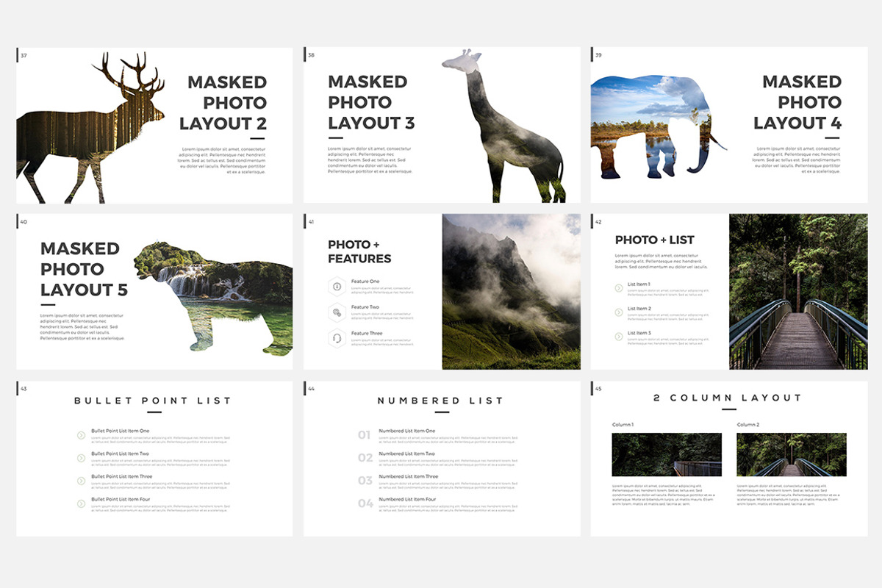Click the PHOTO + LIST heading

pos(655,239)
